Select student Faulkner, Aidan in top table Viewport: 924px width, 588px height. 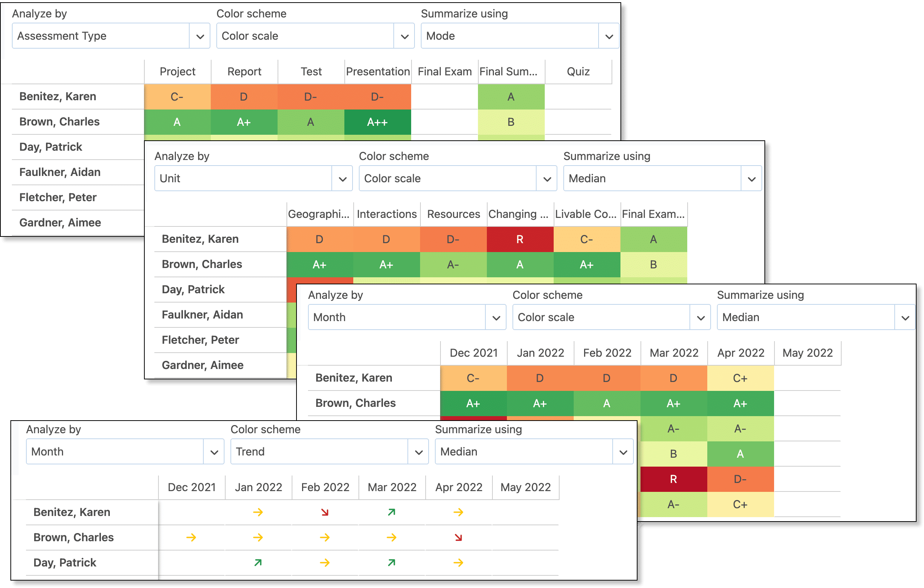pyautogui.click(x=60, y=172)
